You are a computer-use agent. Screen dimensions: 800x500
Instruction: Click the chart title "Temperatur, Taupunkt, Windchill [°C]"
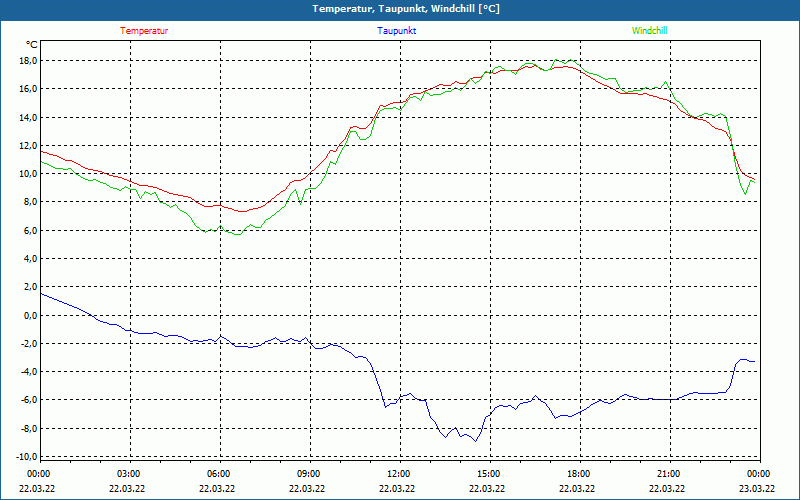pos(406,9)
